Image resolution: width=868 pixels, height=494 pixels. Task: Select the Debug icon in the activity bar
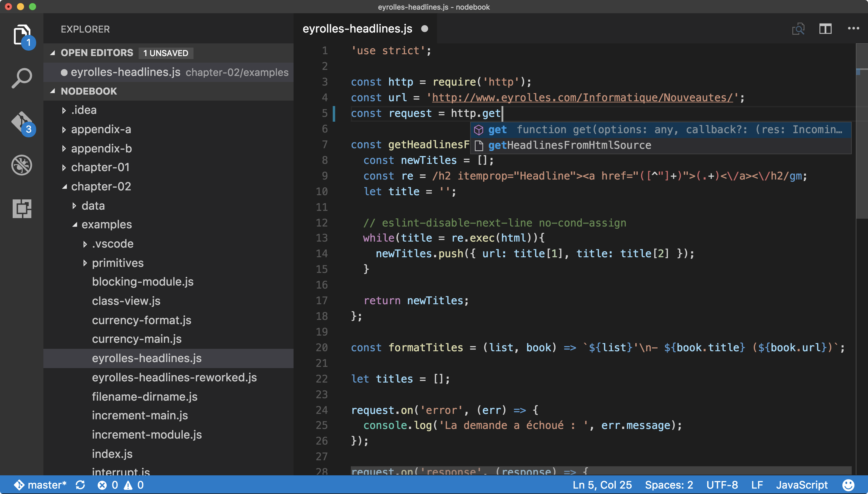21,165
